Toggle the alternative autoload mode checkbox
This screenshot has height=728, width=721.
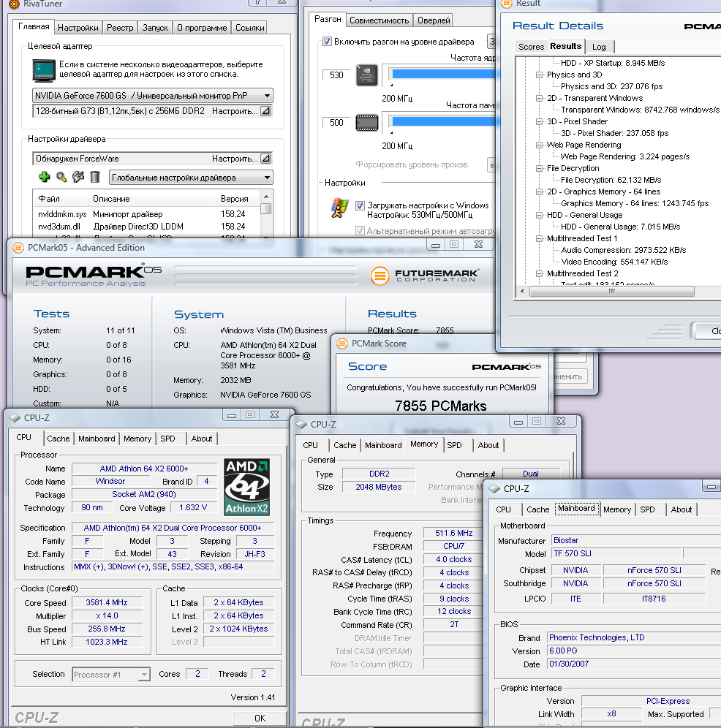click(360, 231)
